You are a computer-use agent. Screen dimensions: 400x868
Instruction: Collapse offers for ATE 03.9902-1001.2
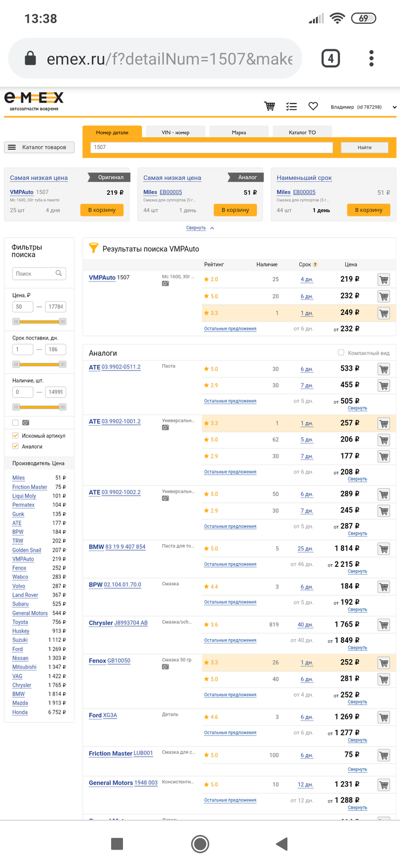coord(357,479)
